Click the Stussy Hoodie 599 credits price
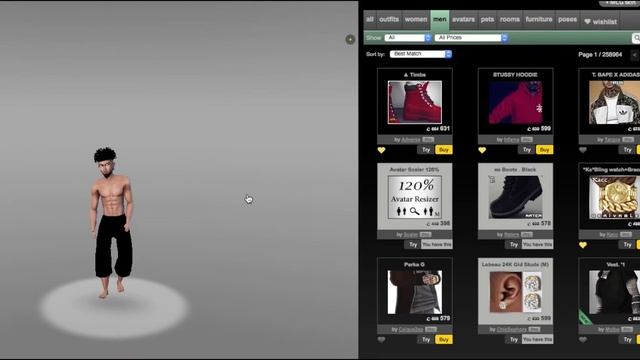The width and height of the screenshot is (640, 360). point(540,129)
